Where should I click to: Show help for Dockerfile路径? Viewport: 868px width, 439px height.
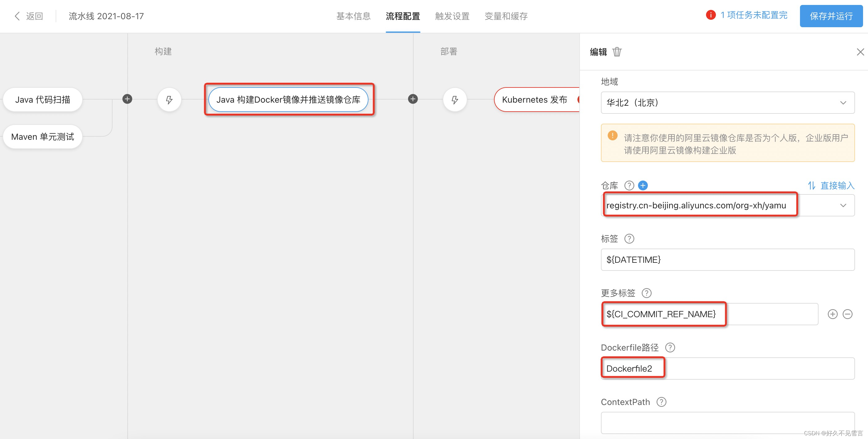(x=670, y=347)
